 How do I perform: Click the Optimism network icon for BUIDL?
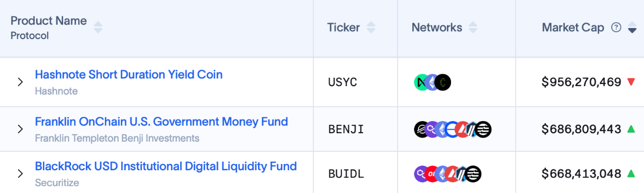point(431,173)
